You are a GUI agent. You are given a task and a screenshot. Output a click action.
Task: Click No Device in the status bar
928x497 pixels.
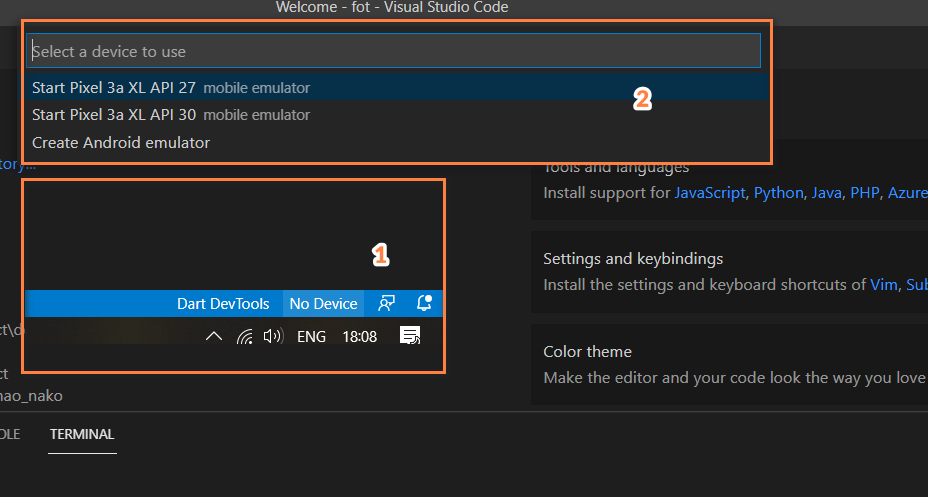point(323,304)
